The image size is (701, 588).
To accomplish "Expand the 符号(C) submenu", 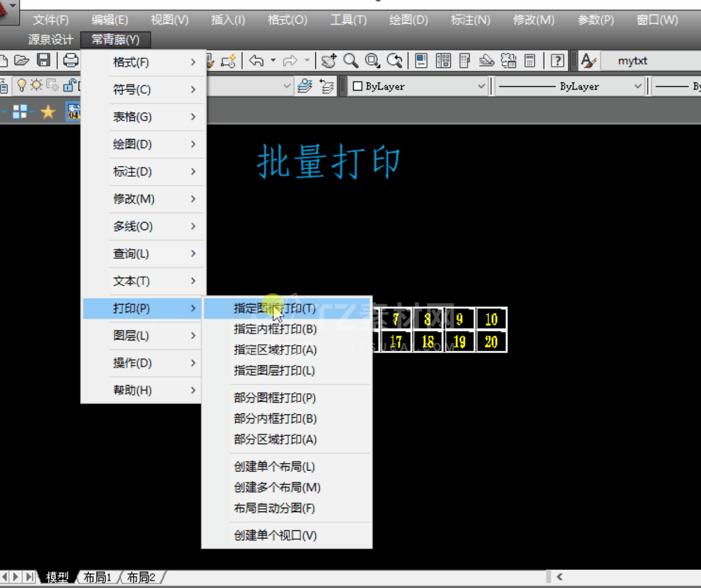I will 144,89.
